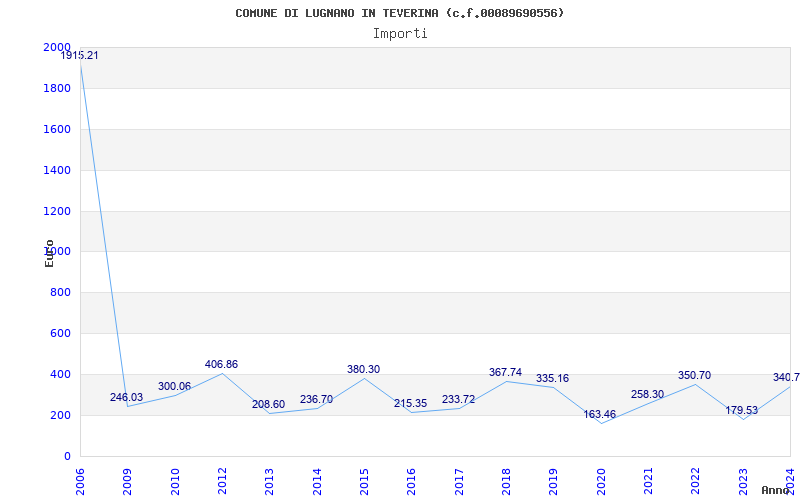This screenshot has width=800, height=500.
Task: Select the 215.35 data label
Action: pos(410,404)
